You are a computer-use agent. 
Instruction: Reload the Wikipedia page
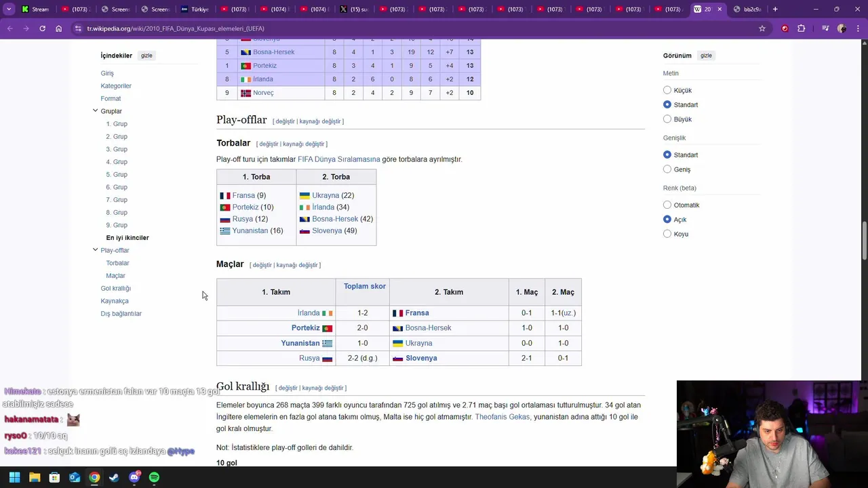(x=42, y=28)
